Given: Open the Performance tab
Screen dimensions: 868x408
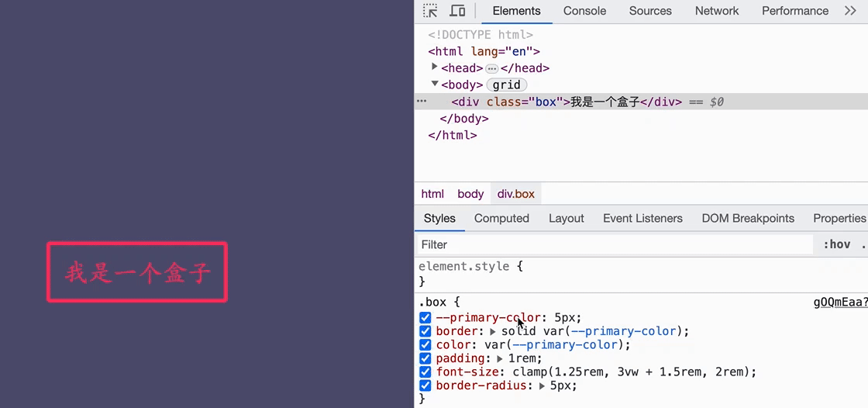Looking at the screenshot, I should click(795, 11).
